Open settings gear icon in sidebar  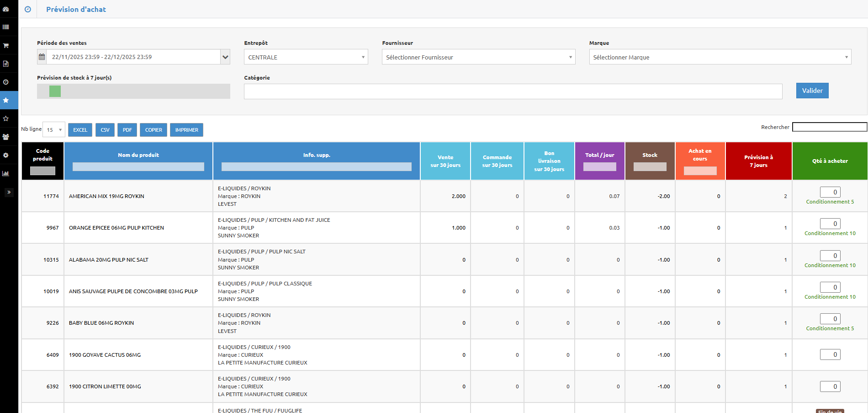tap(6, 155)
